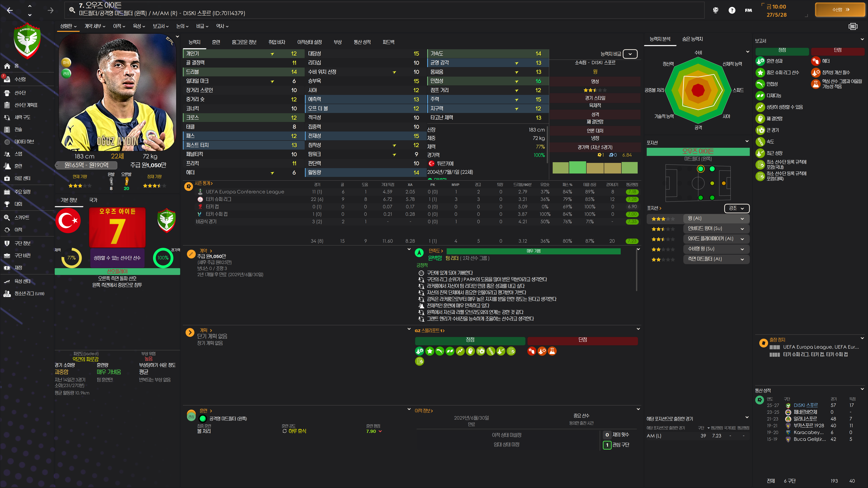The height and width of the screenshot is (488, 868).
Task: Expand the 능력치 비교 dropdown arrow
Action: [x=630, y=54]
